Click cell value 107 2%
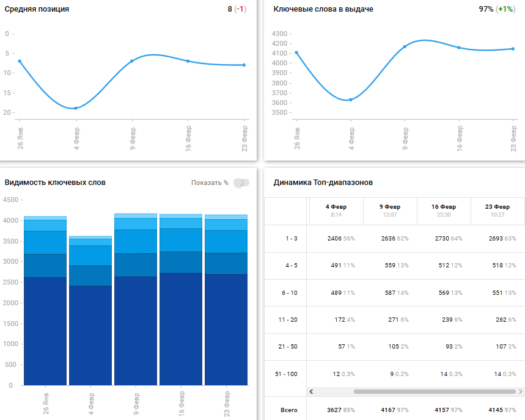525x420 pixels. click(506, 346)
